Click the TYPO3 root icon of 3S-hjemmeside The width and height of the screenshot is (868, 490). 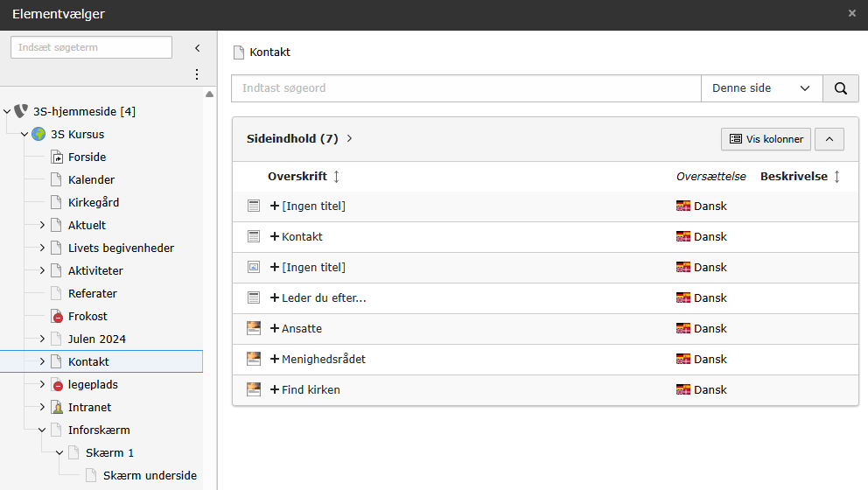tap(22, 111)
